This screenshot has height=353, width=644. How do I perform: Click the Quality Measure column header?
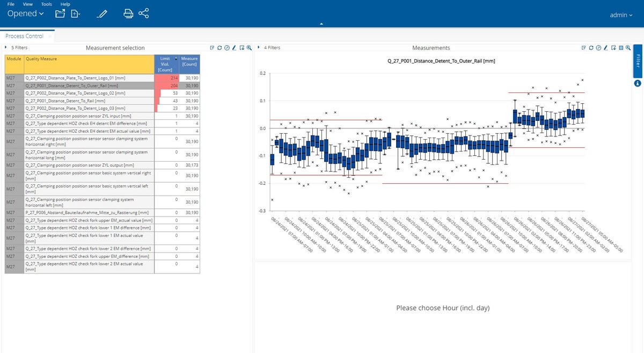click(x=89, y=64)
